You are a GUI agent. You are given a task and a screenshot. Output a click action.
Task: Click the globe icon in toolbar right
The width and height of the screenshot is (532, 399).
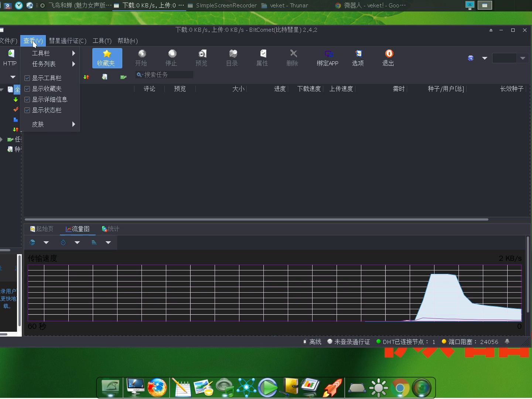point(471,58)
